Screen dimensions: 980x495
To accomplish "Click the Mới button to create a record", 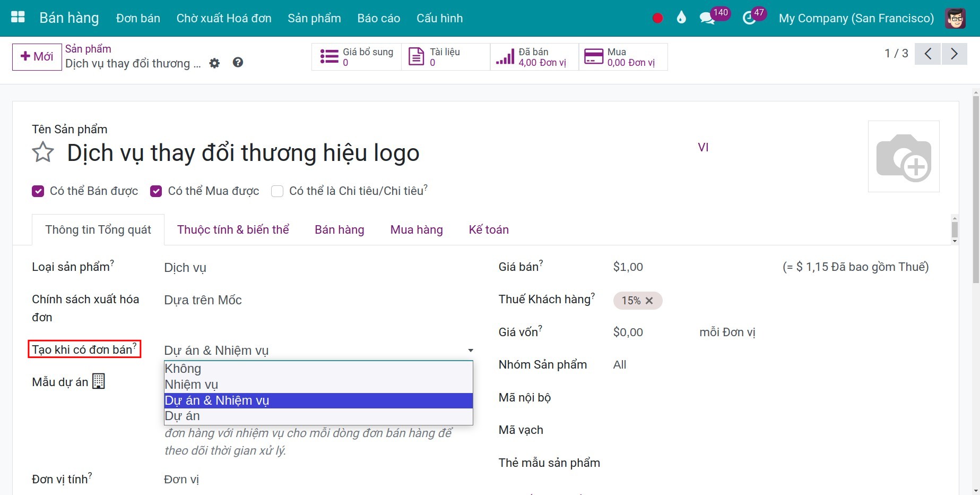I will (x=36, y=56).
